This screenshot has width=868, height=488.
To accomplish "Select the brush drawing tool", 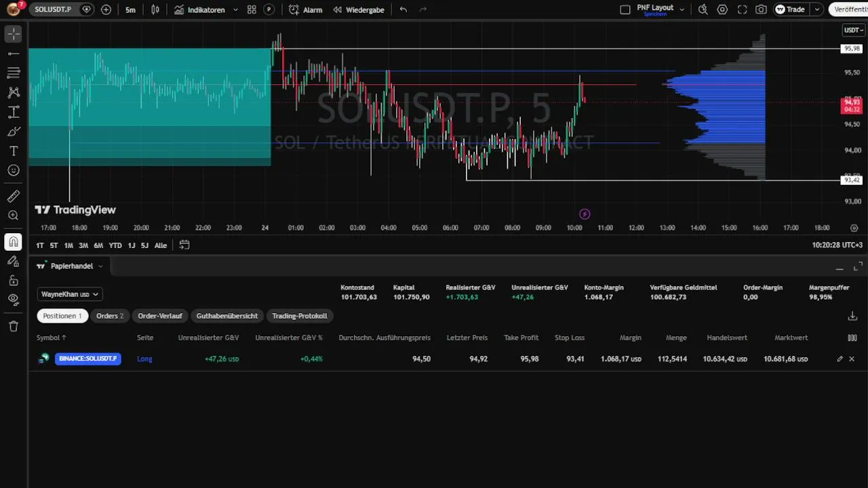I will click(x=14, y=131).
